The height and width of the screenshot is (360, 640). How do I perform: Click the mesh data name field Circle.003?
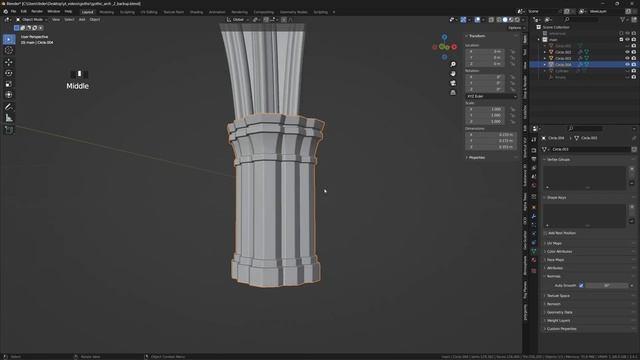click(590, 149)
